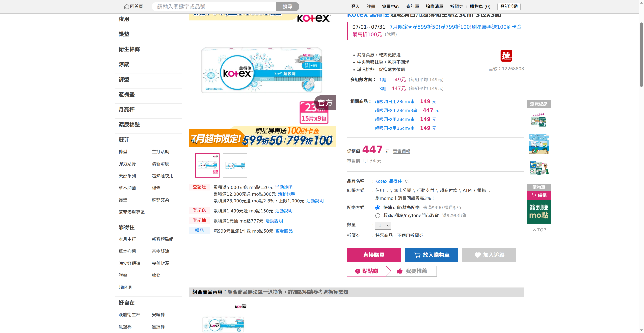
Task: Open 超熟睡夜用 under 蘇菲
Action: point(163,176)
